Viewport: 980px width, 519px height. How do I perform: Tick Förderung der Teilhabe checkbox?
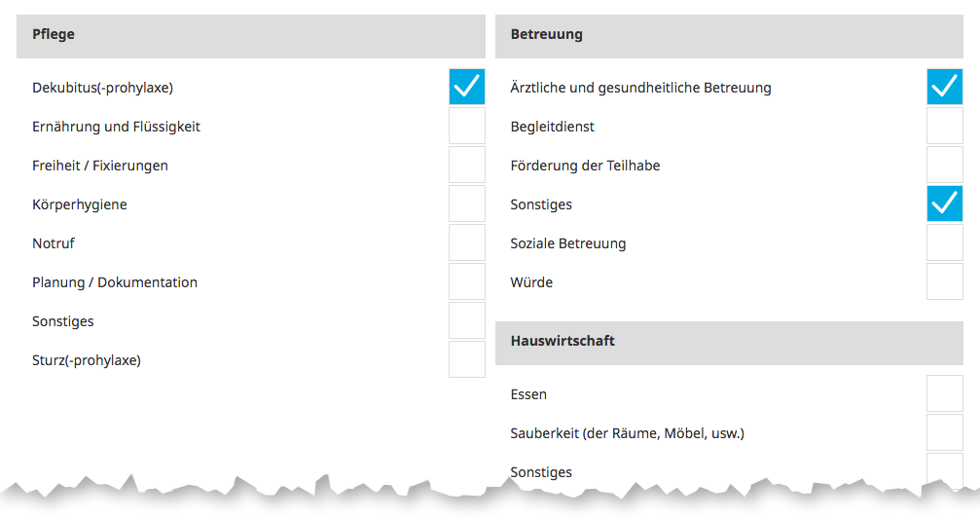945,165
